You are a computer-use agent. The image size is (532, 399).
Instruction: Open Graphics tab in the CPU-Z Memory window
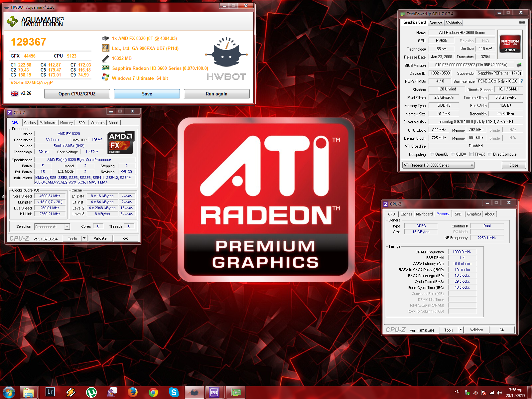coord(474,214)
